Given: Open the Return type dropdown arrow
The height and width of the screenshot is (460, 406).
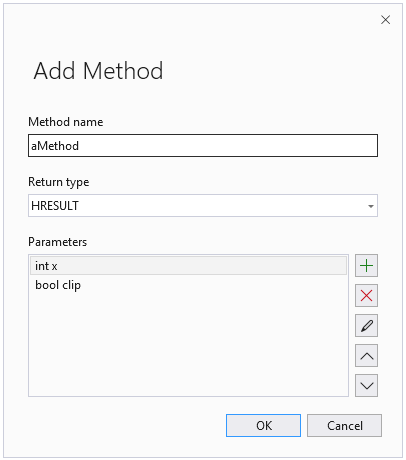Looking at the screenshot, I should point(371,206).
